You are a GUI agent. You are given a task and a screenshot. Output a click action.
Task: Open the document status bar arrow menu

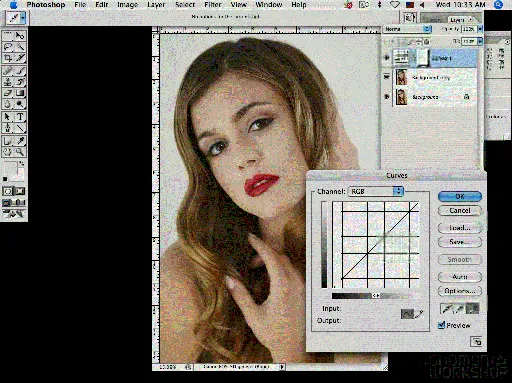pyautogui.click(x=282, y=367)
